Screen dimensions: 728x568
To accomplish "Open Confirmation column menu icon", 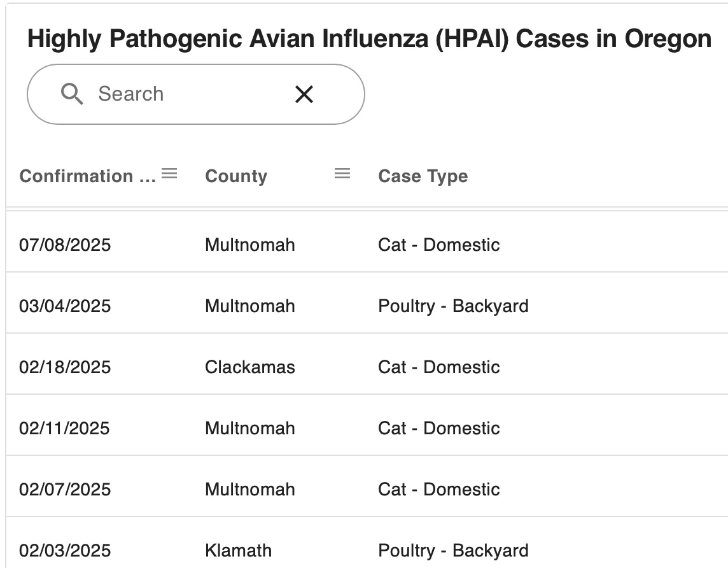I will pyautogui.click(x=169, y=174).
